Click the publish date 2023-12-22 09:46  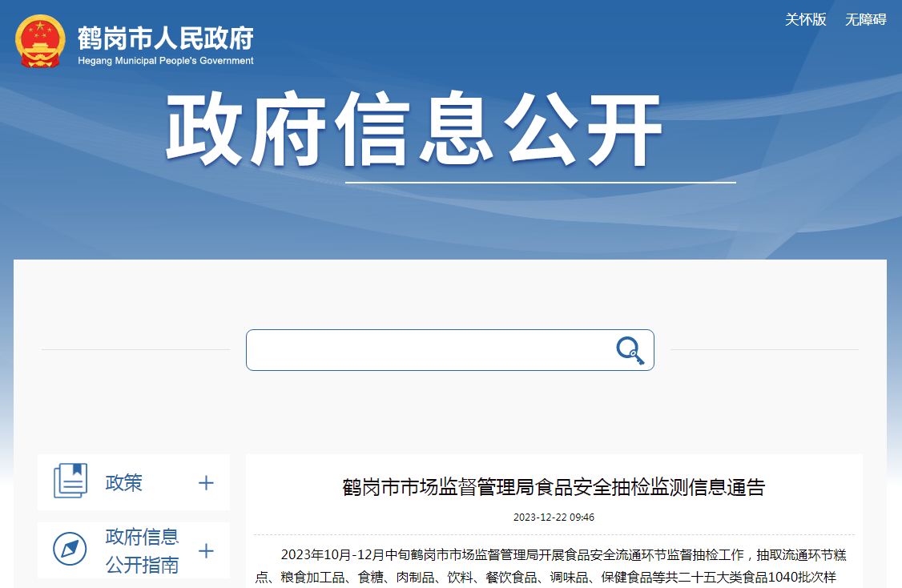(x=554, y=518)
